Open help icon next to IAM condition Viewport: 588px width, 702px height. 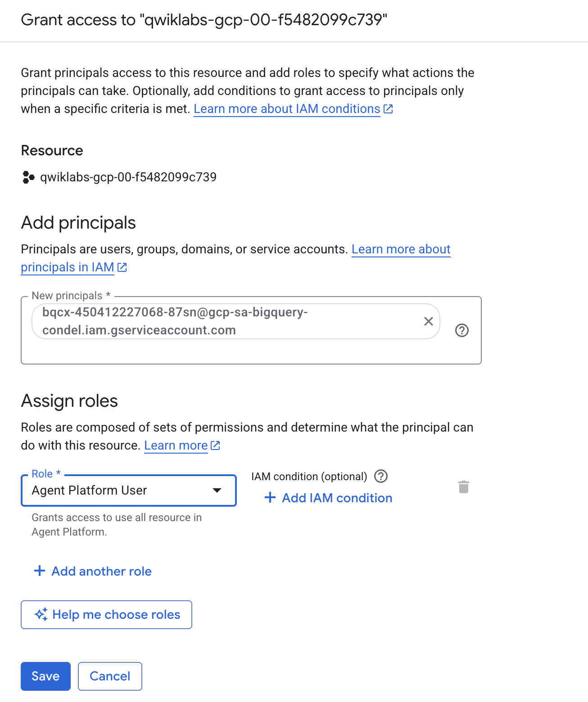[381, 476]
